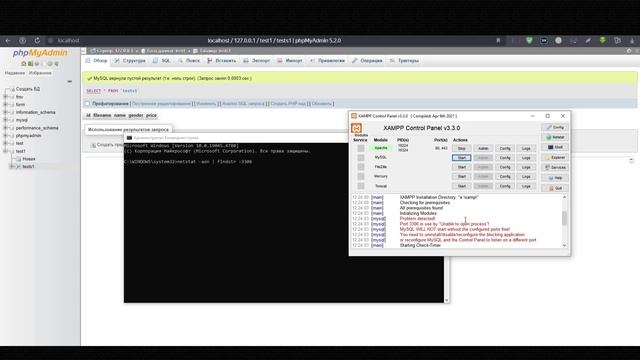The width and height of the screenshot is (640, 360).
Task: Toggle FileZilla service checkbox in XAMPP
Action: [x=361, y=167]
